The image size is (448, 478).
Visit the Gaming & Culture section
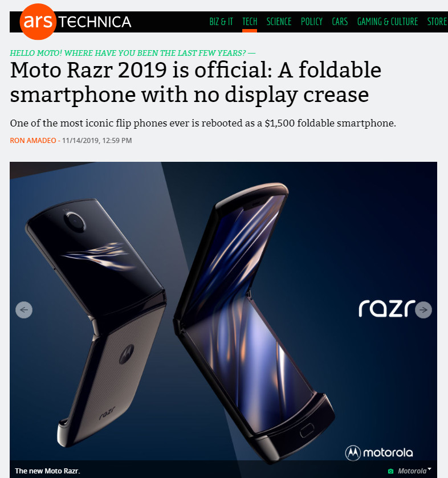tap(388, 22)
